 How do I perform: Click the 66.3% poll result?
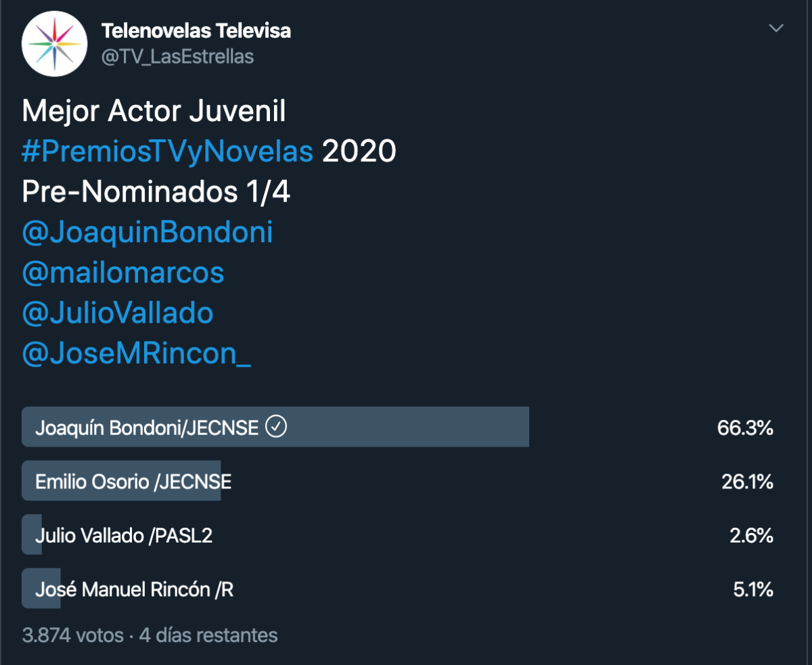[745, 428]
